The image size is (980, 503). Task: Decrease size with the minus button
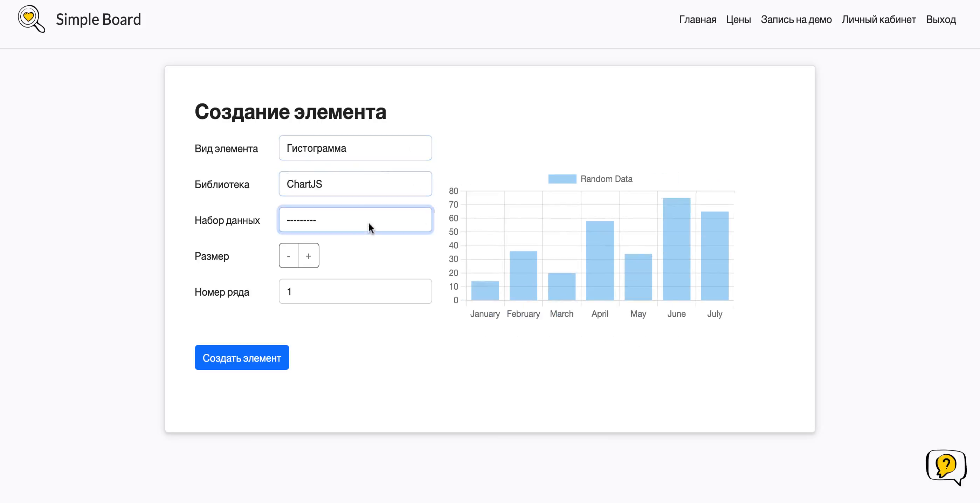288,256
